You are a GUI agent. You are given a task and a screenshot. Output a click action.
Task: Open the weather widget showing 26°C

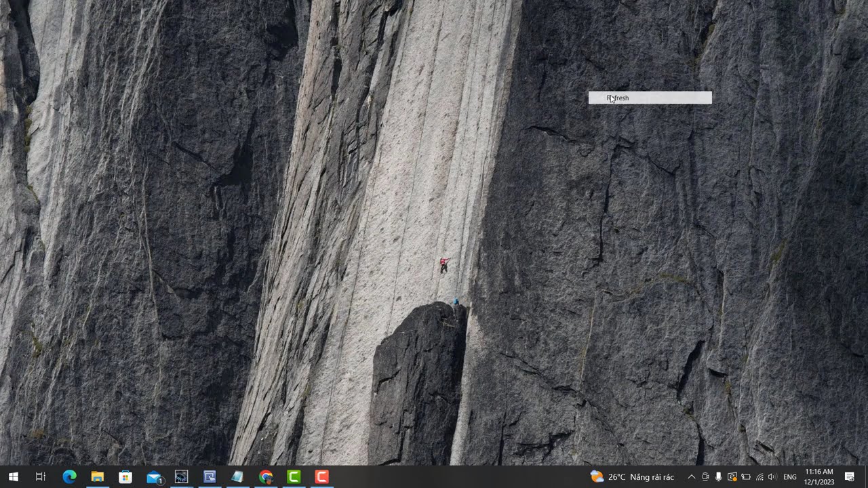632,477
